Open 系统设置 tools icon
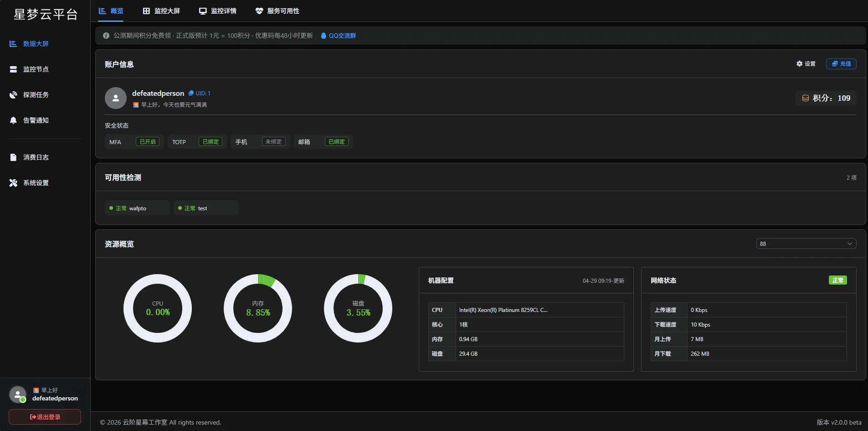The height and width of the screenshot is (431, 868). [13, 183]
